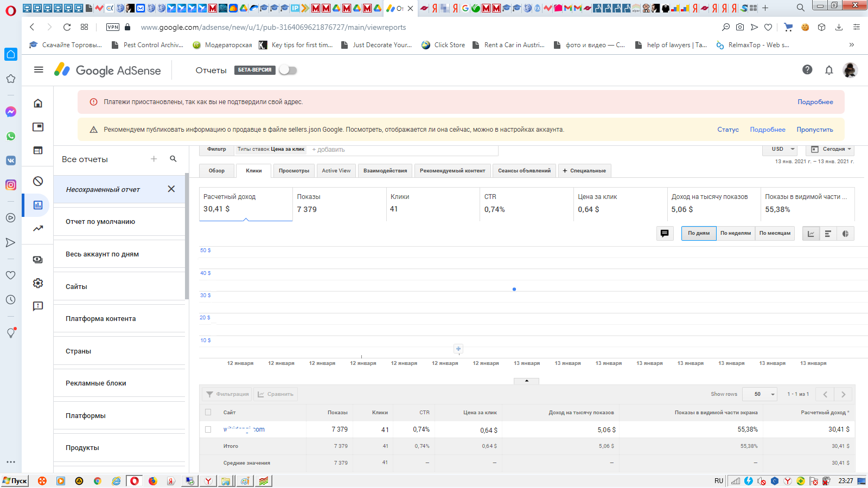
Task: Select the Active View tab
Action: (x=336, y=171)
